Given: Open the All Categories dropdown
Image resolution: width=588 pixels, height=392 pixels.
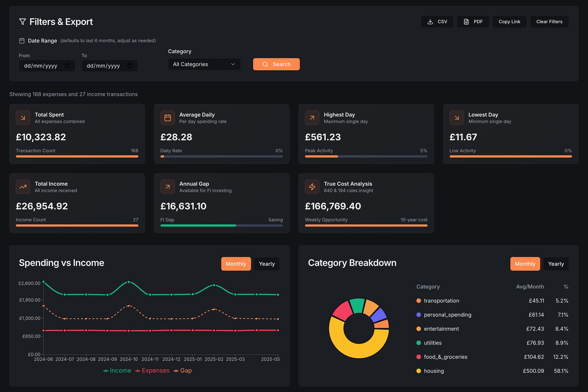Looking at the screenshot, I should pyautogui.click(x=204, y=64).
